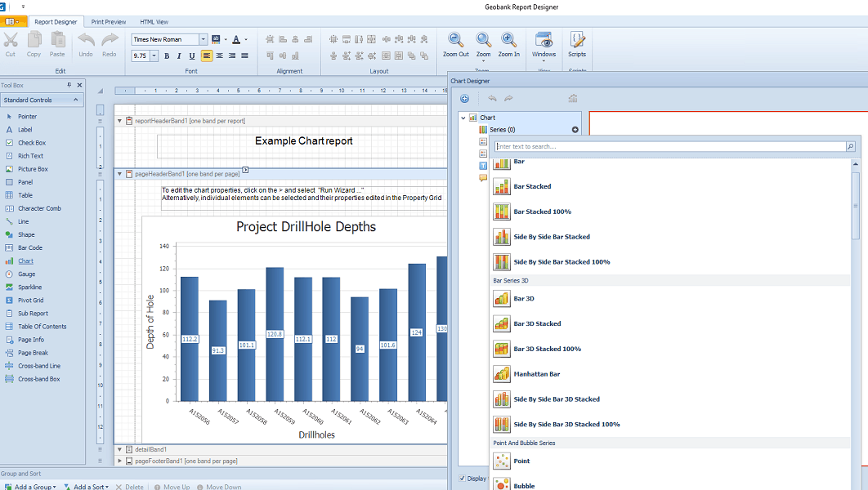
Task: Toggle Italic formatting in Font group
Action: coord(179,56)
